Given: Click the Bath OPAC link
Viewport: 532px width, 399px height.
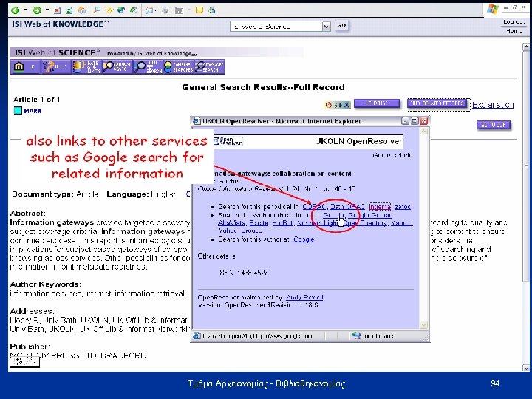Looking at the screenshot, I should point(348,206).
